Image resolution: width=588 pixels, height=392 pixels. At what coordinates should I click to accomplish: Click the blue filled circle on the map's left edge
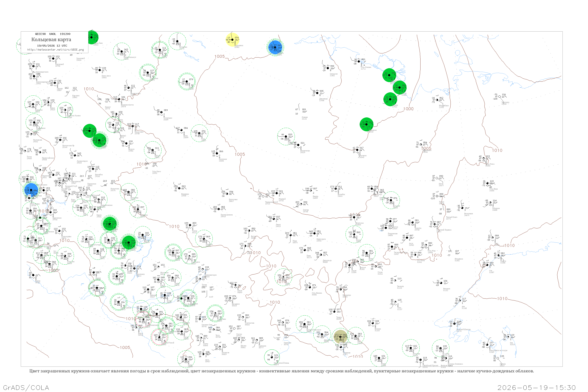31,190
